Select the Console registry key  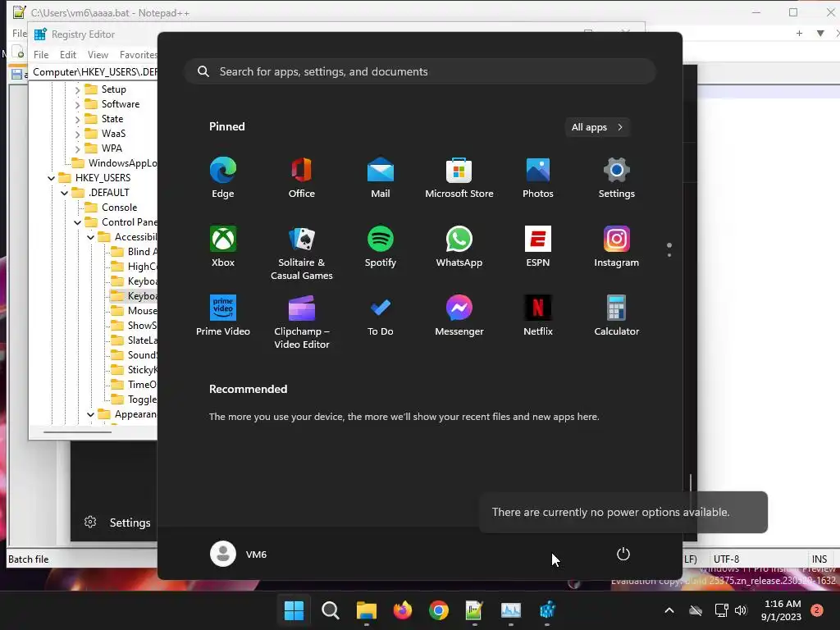point(119,208)
